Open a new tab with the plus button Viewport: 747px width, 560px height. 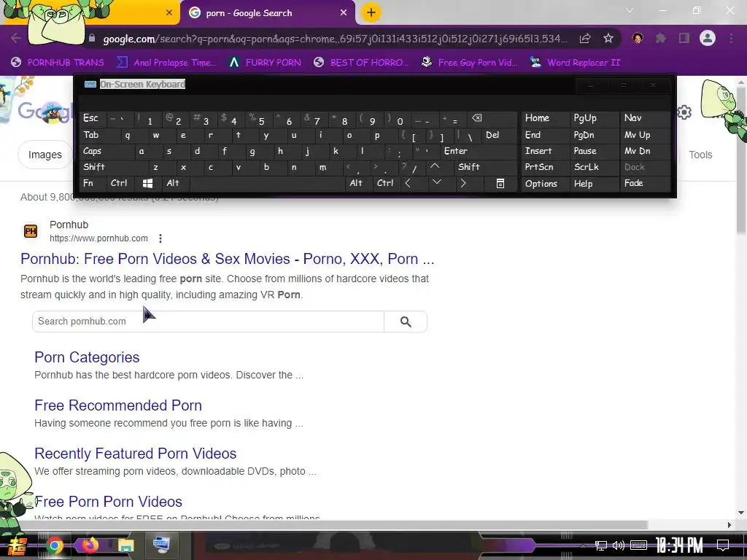click(371, 13)
